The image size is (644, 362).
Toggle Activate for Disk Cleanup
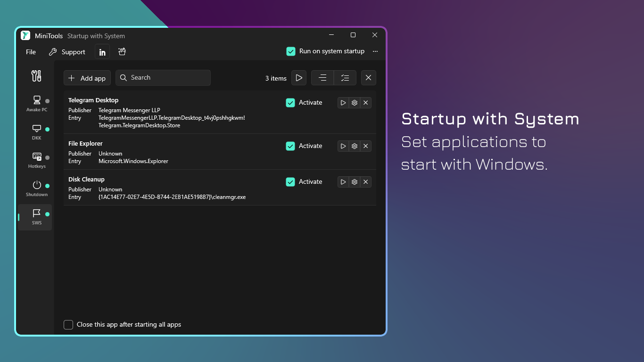(x=290, y=182)
